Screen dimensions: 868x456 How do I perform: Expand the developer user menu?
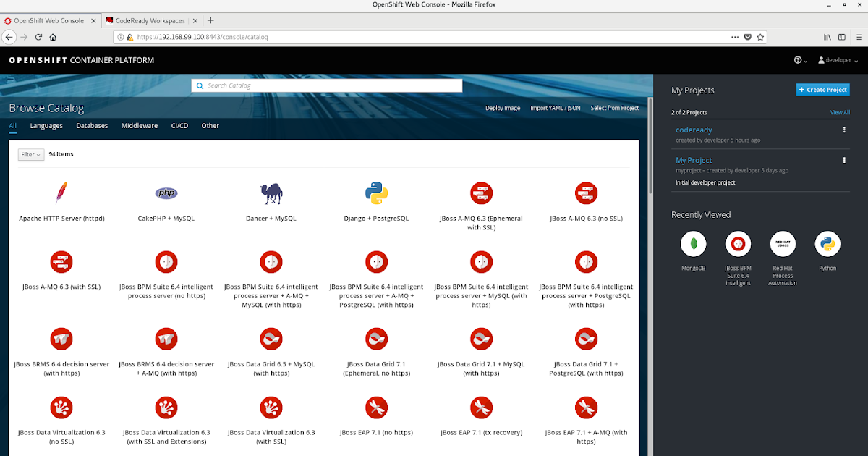pyautogui.click(x=837, y=60)
